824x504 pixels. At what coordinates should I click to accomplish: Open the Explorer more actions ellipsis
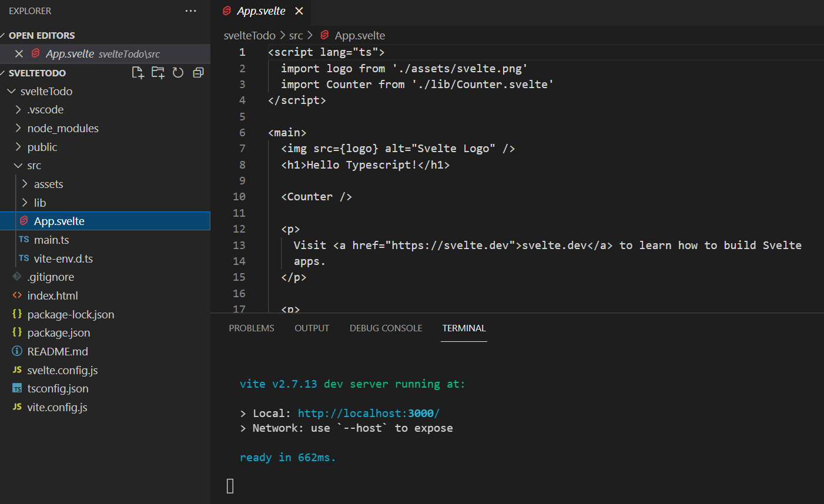point(191,11)
